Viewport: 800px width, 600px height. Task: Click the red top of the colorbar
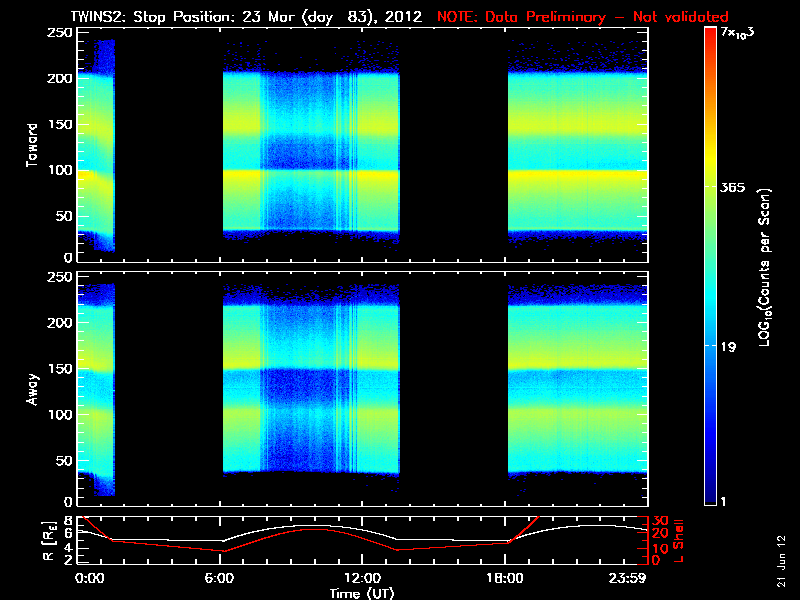[710, 36]
